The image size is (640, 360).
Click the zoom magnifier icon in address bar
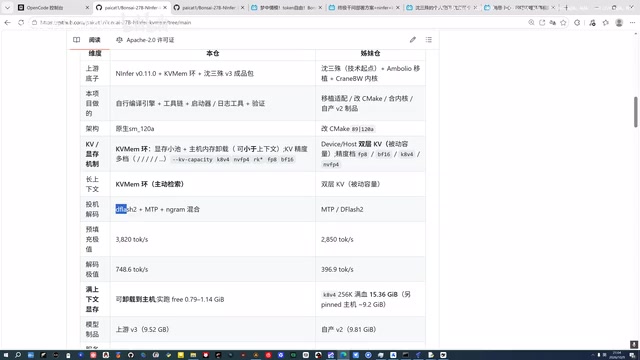531,22
